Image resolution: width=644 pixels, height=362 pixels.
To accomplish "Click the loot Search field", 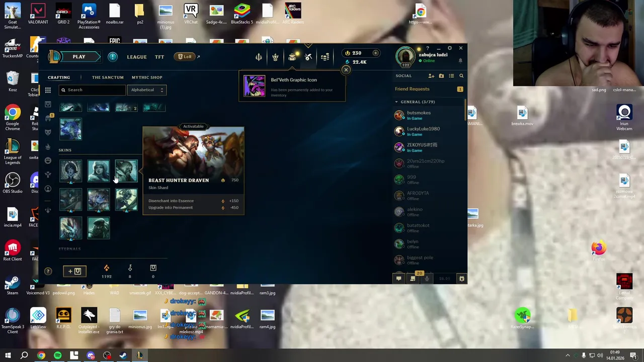I will [x=92, y=90].
